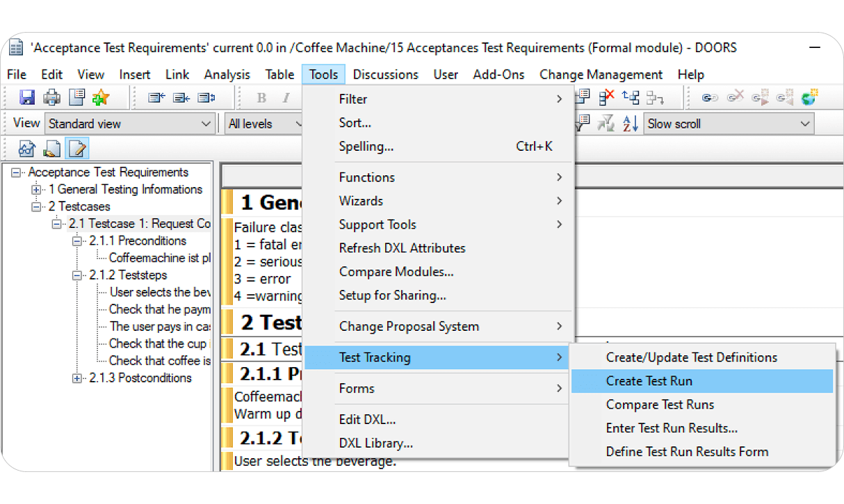This screenshot has width=844, height=504.
Task: Click the sort A-Z toolbar icon
Action: click(631, 122)
